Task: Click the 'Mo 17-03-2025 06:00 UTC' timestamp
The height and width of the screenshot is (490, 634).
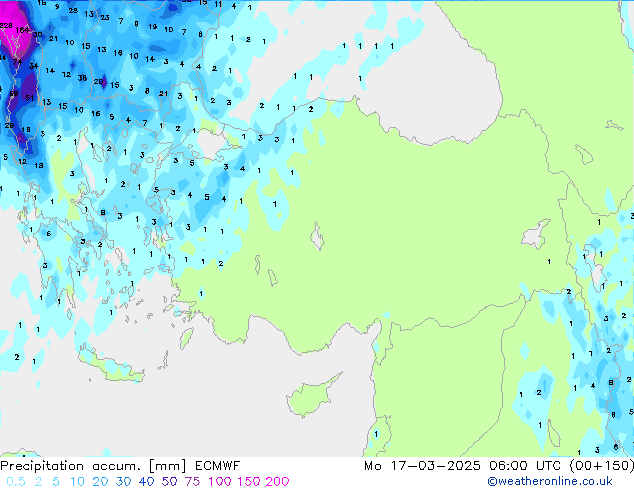Action: tap(463, 466)
